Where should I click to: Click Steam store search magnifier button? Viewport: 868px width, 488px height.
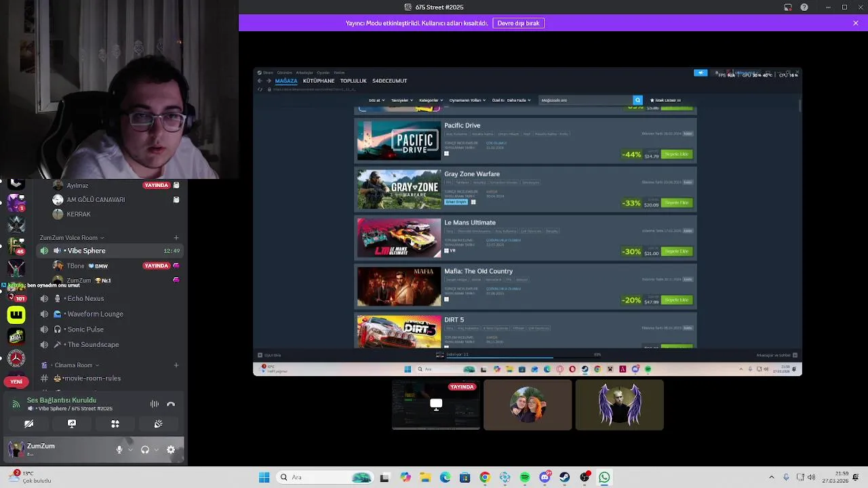point(637,100)
